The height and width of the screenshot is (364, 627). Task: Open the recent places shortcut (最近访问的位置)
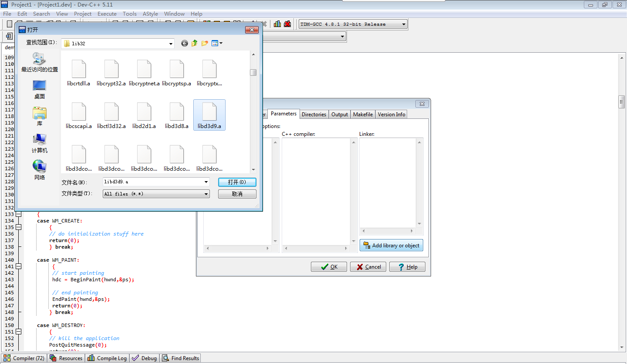coord(40,62)
